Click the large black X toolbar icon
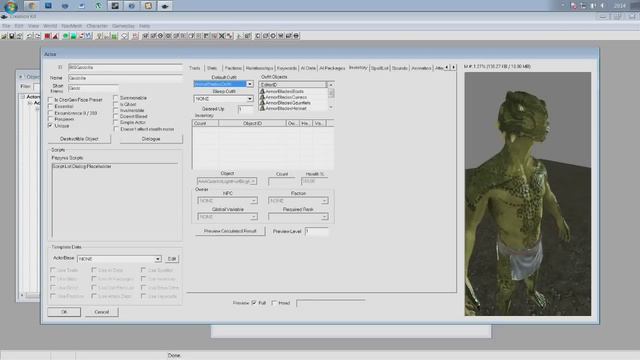This screenshot has height=360, width=640. [222, 36]
